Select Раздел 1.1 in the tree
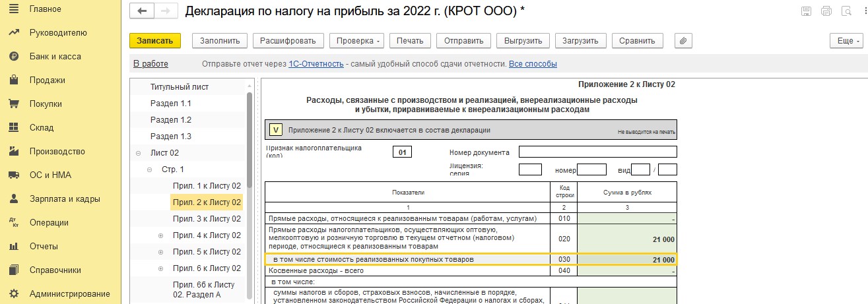The height and width of the screenshot is (304, 868). 171,104
